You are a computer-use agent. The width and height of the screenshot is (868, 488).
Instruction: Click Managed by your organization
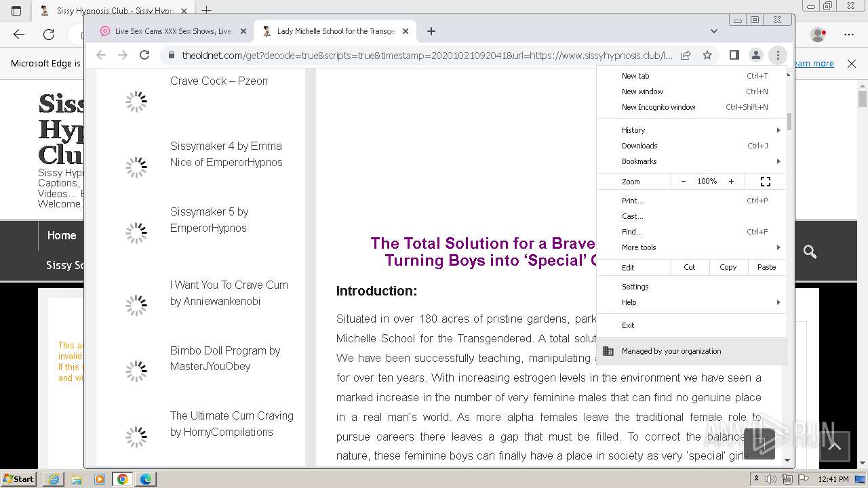click(x=692, y=351)
